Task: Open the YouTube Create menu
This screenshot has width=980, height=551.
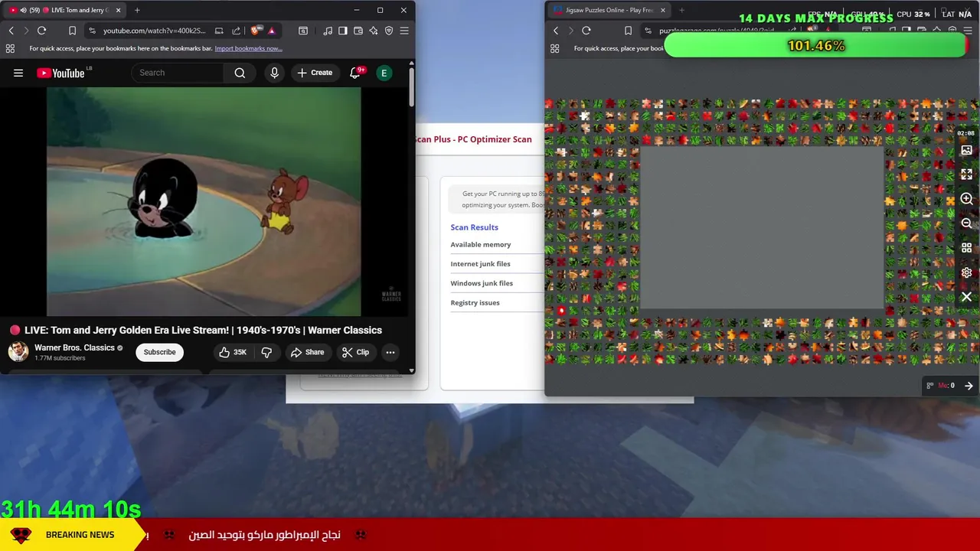Action: pos(315,73)
